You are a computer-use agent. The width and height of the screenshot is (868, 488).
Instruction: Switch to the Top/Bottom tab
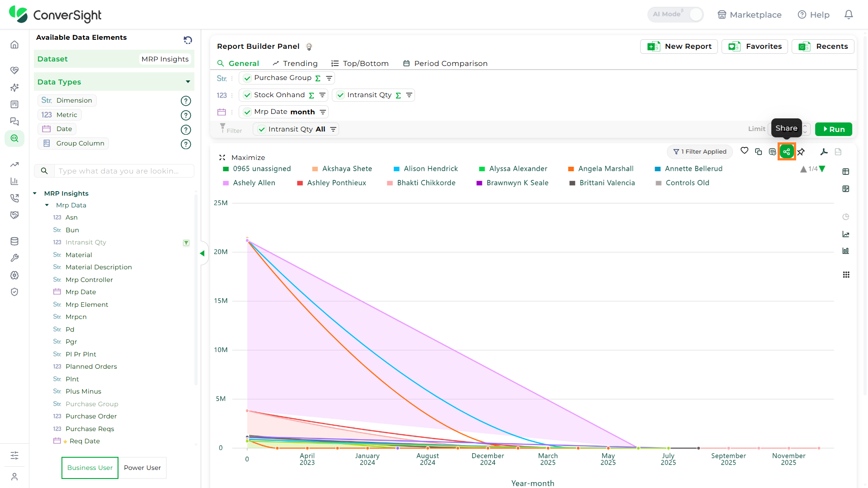360,64
